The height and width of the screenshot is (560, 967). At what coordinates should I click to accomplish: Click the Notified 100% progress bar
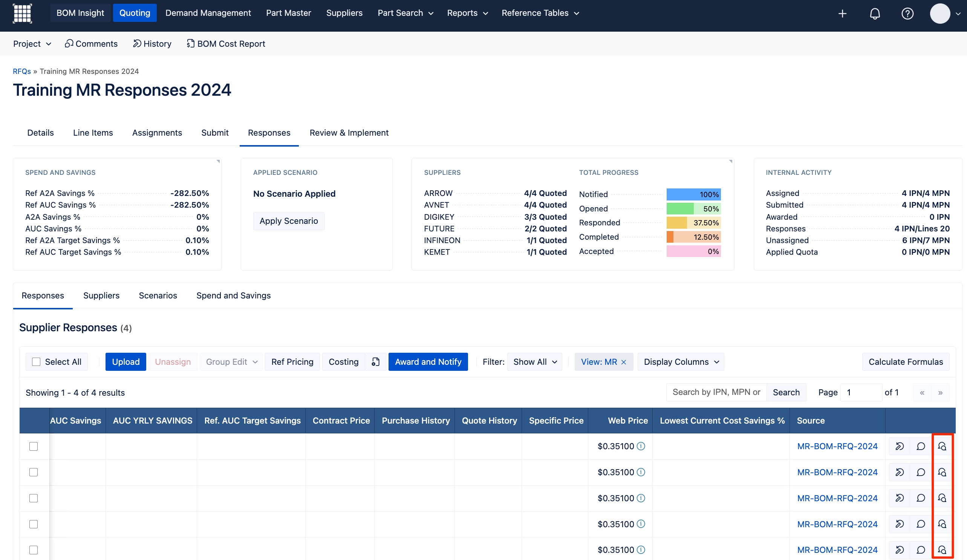[693, 194]
